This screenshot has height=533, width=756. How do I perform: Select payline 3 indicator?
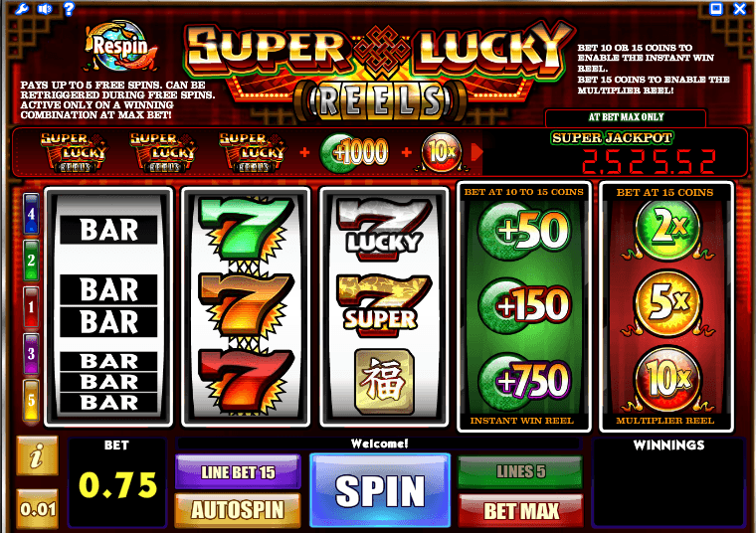(32, 354)
